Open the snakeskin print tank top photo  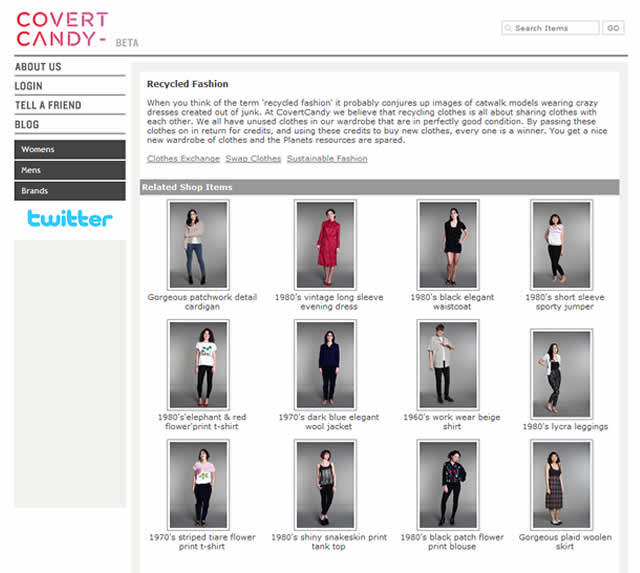tap(325, 485)
